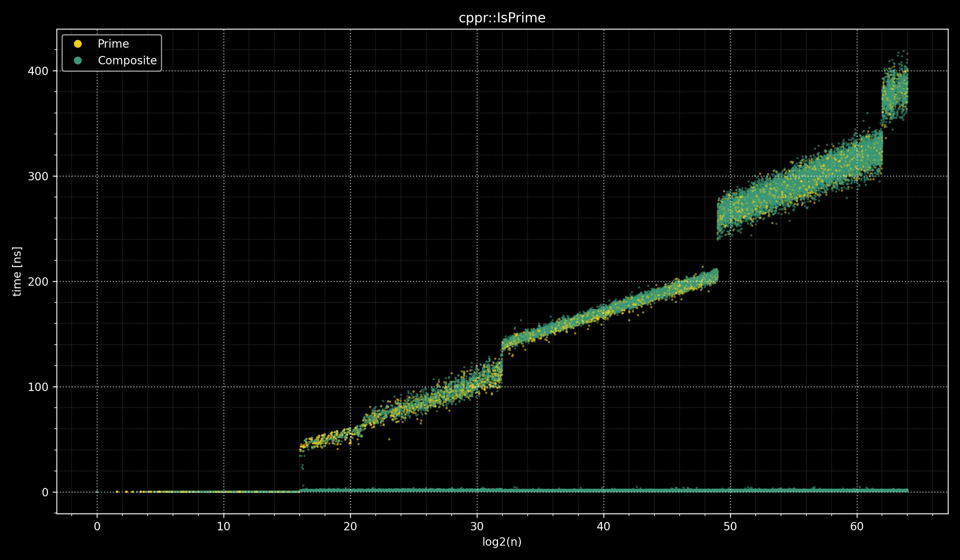The image size is (960, 560).
Task: Click the 30 x-axis tick label
Action: pos(477,526)
